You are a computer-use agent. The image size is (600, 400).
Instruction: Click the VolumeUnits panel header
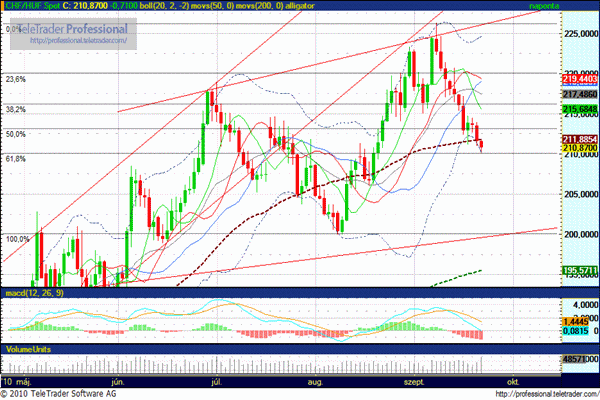(29, 347)
